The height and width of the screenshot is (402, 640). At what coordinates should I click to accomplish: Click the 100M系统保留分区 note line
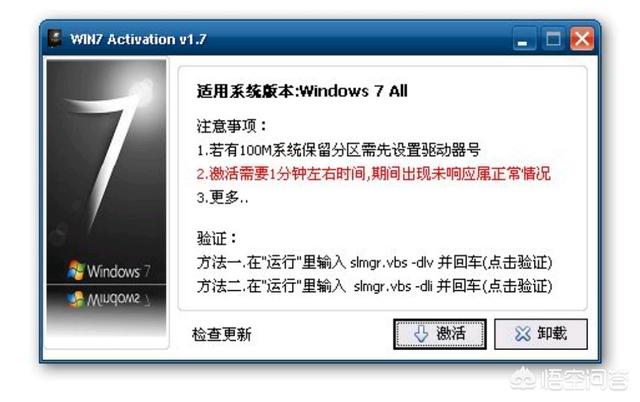click(338, 150)
